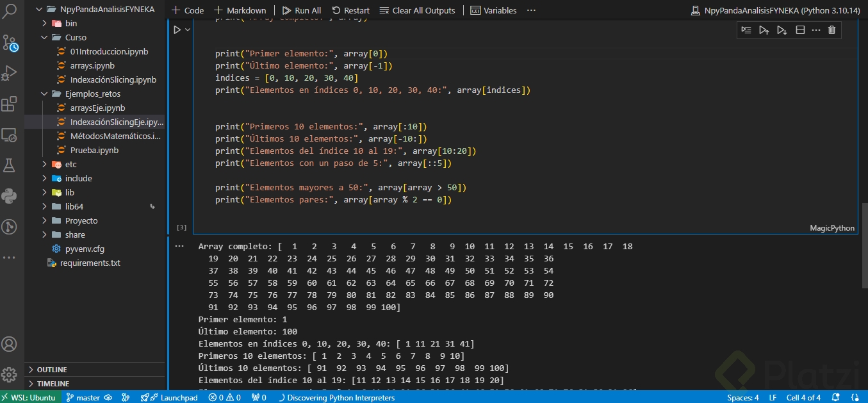Screen dimensions: 868x403
Task: Expand the TIMELINE section
Action: click(53, 384)
